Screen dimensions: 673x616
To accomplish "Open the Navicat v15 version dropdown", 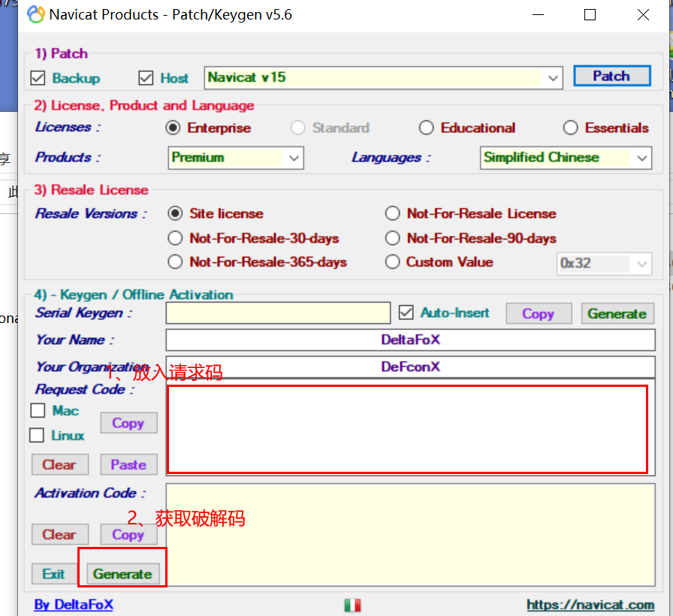I will (383, 77).
